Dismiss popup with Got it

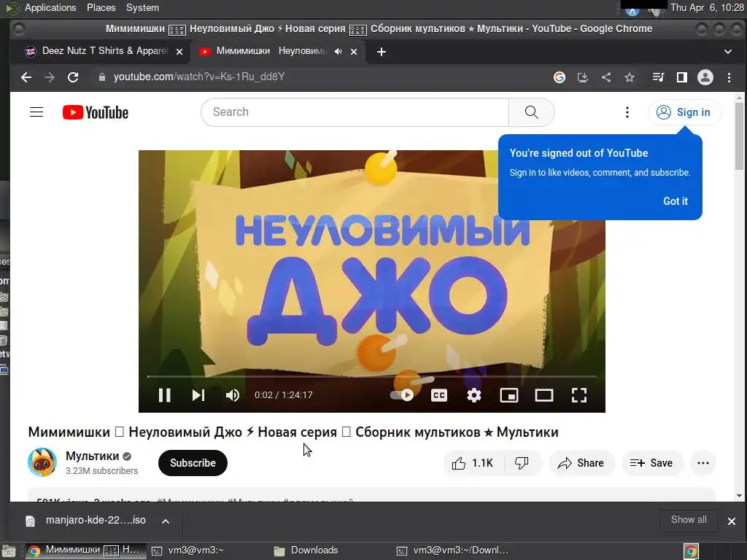676,201
